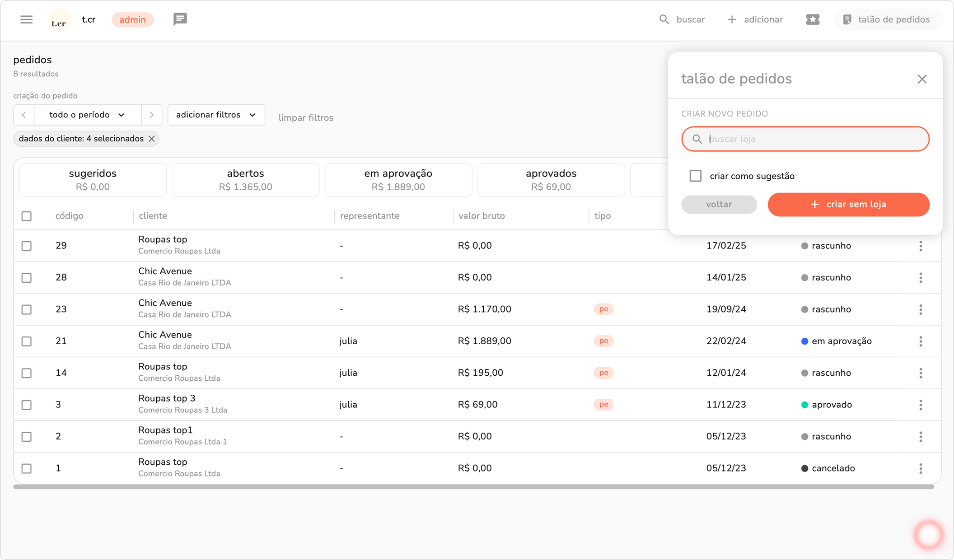Click the star ticket icon in header

813,19
